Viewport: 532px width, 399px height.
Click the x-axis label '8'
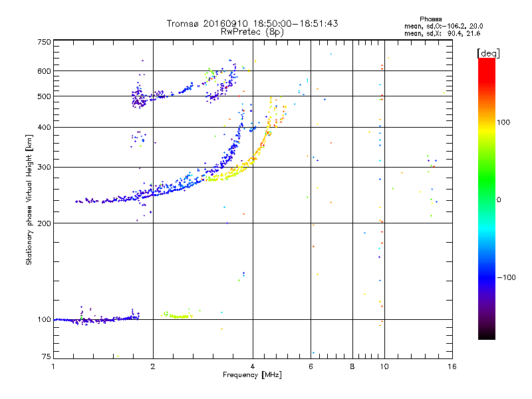pyautogui.click(x=352, y=366)
